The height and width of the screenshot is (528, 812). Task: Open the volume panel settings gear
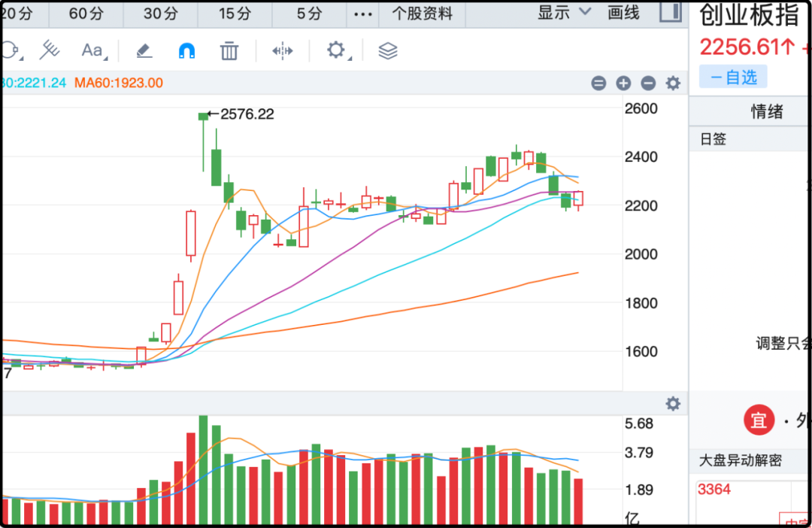673,404
